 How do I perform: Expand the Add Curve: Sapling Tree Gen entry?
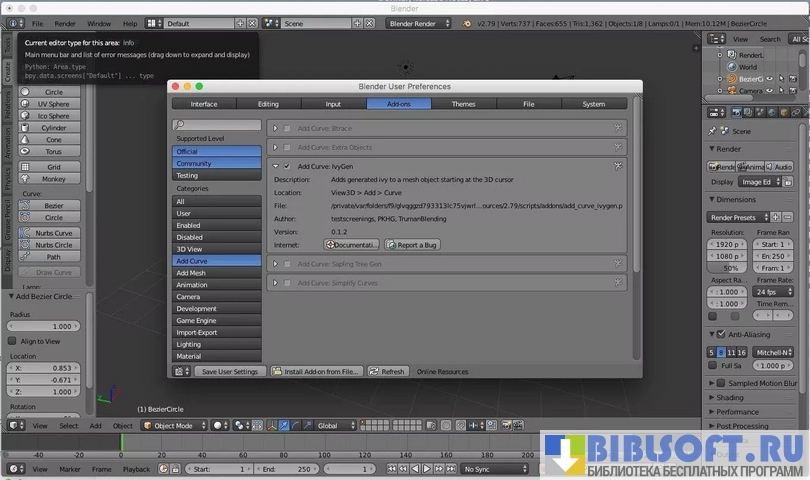click(275, 264)
